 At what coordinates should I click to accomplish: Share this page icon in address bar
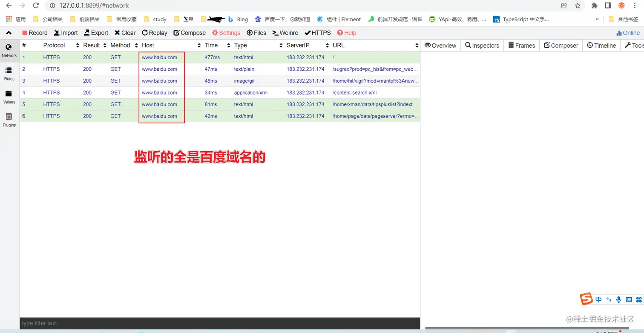(x=564, y=6)
